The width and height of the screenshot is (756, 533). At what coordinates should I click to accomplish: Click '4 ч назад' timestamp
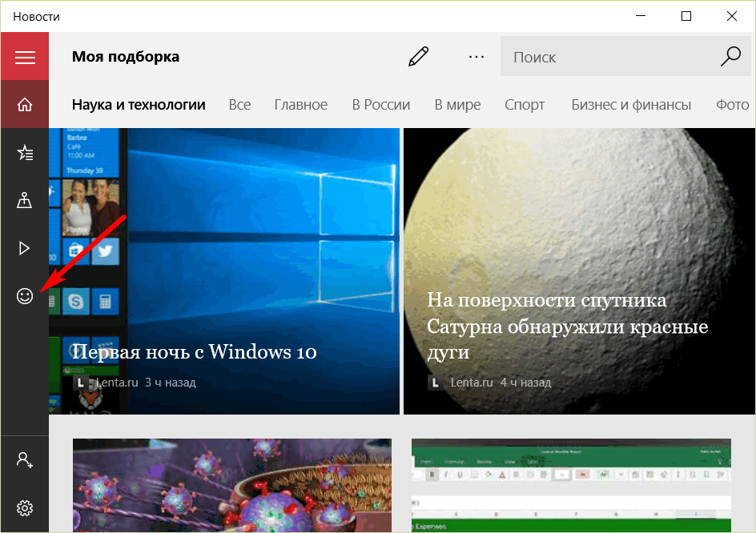point(525,383)
